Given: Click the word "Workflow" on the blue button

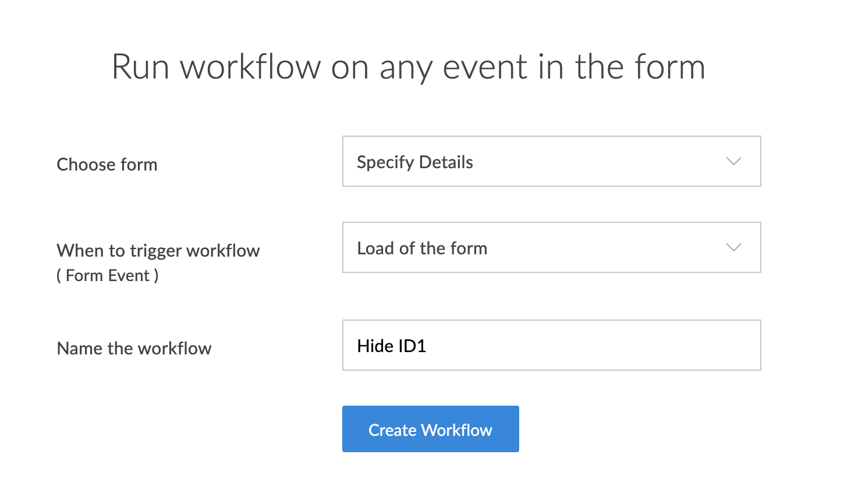Looking at the screenshot, I should (456, 430).
